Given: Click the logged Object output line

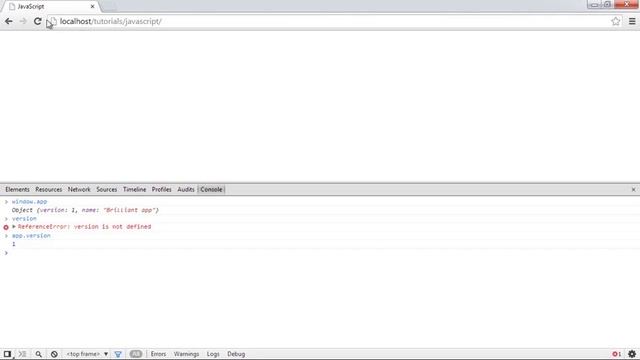Looking at the screenshot, I should [85, 210].
